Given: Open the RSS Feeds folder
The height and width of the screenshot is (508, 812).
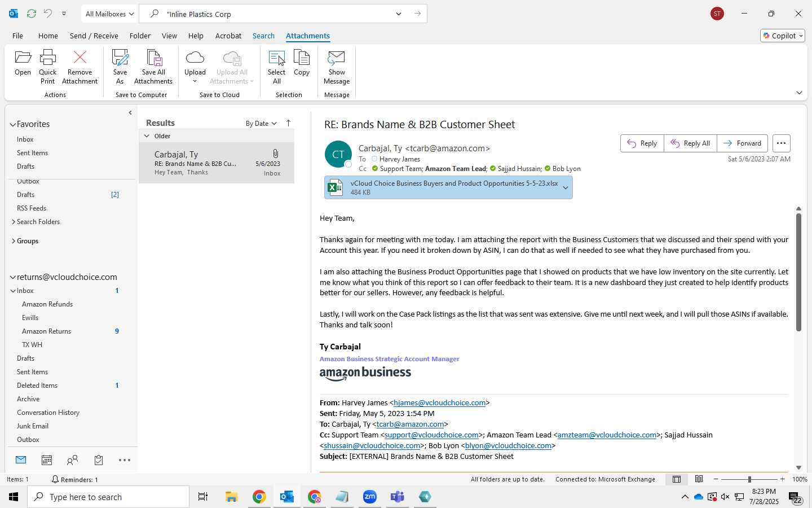Looking at the screenshot, I should coord(32,208).
